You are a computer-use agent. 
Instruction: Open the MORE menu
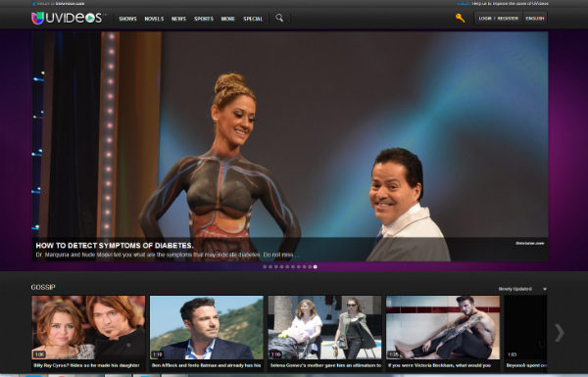228,19
